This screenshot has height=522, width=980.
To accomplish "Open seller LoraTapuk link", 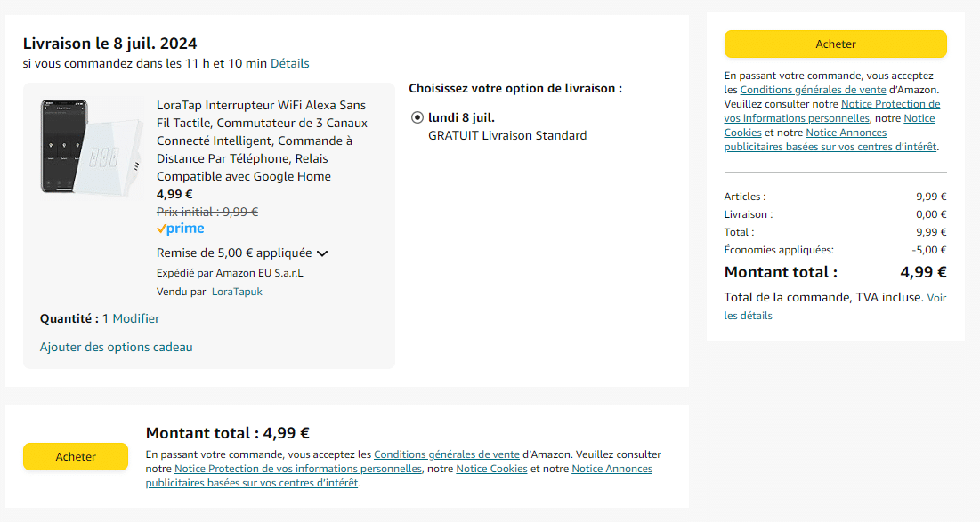I will click(237, 292).
